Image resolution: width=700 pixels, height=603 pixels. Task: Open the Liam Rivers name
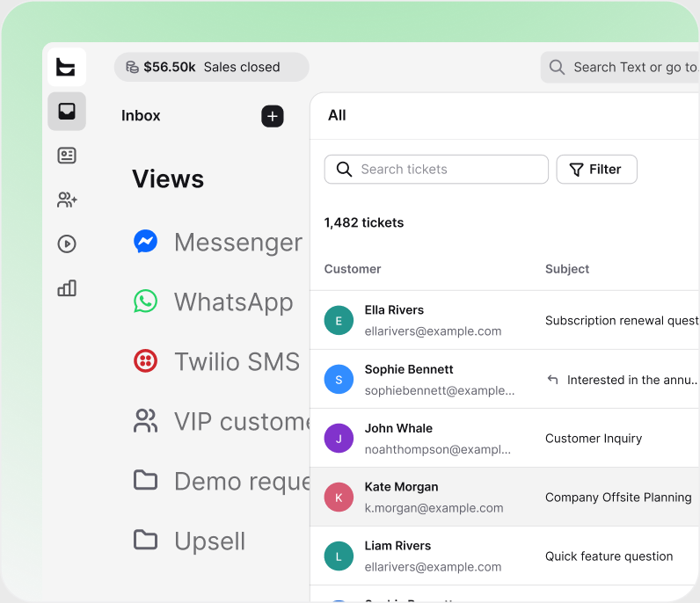tap(397, 545)
